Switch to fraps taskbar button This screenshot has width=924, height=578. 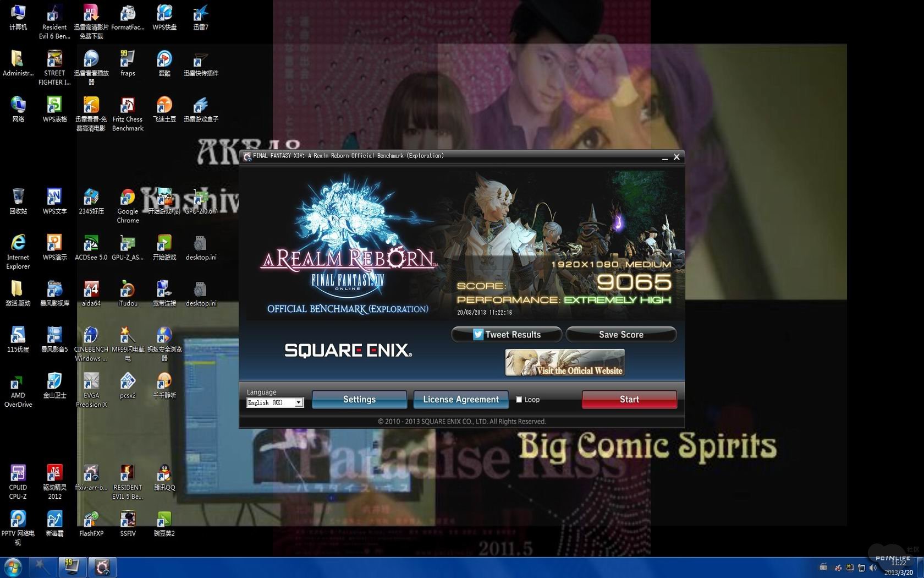[71, 568]
